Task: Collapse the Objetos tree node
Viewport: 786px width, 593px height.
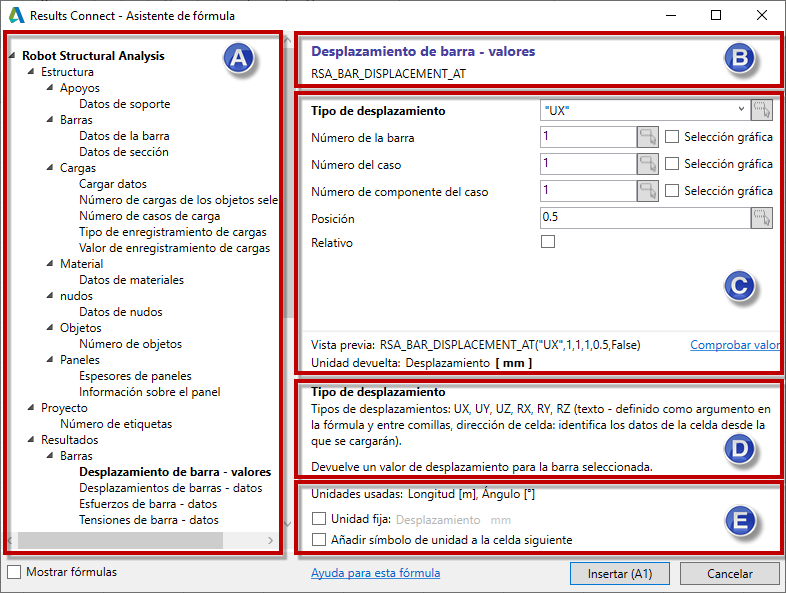Action: pyautogui.click(x=50, y=328)
